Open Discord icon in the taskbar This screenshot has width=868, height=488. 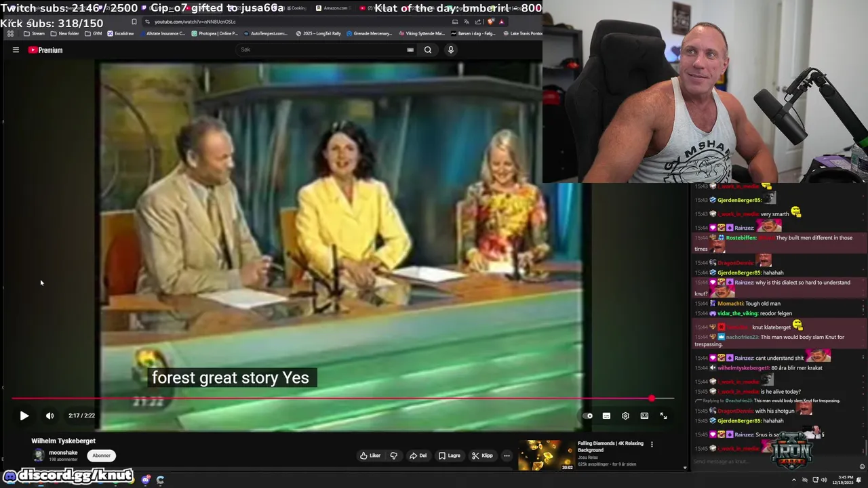point(146,480)
